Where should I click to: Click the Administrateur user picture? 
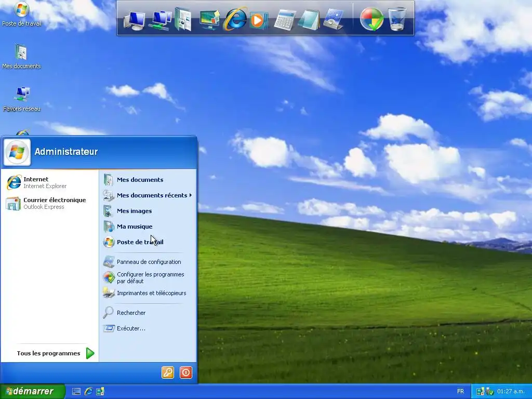click(17, 152)
